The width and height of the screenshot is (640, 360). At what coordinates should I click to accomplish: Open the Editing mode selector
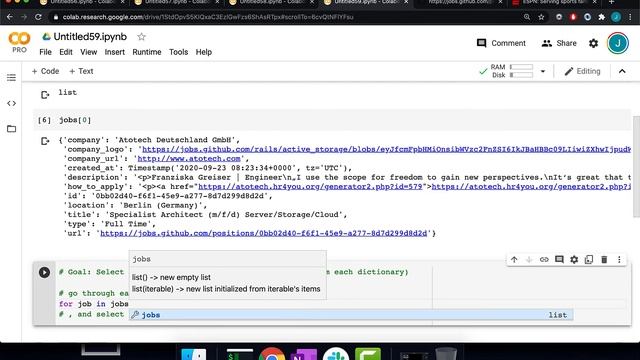coord(582,71)
